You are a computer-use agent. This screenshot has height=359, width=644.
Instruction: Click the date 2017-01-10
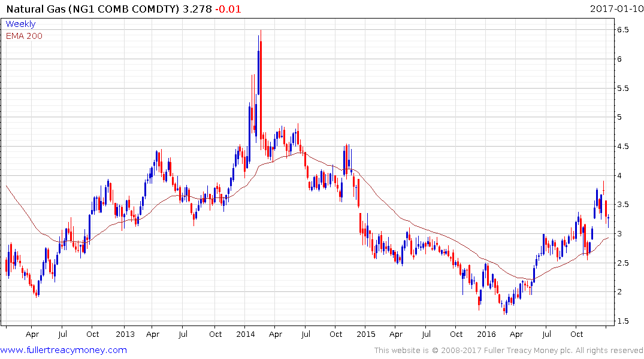pos(616,8)
